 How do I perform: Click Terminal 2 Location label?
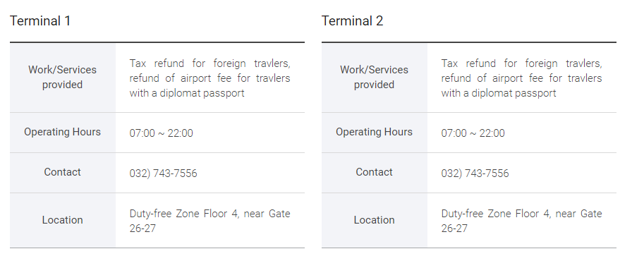(x=374, y=220)
